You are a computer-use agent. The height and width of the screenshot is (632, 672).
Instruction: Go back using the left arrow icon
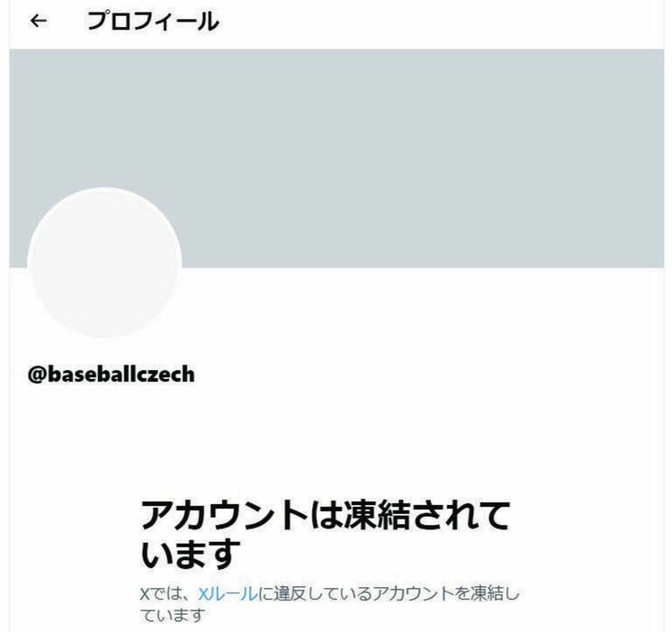coord(38,21)
